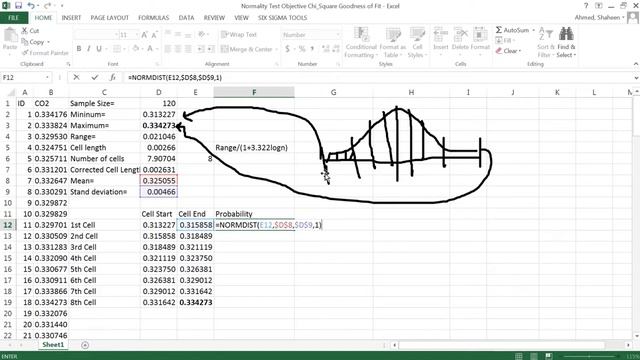The image size is (640, 360).
Task: Open the AutoSum dropdown arrow
Action: (533, 30)
